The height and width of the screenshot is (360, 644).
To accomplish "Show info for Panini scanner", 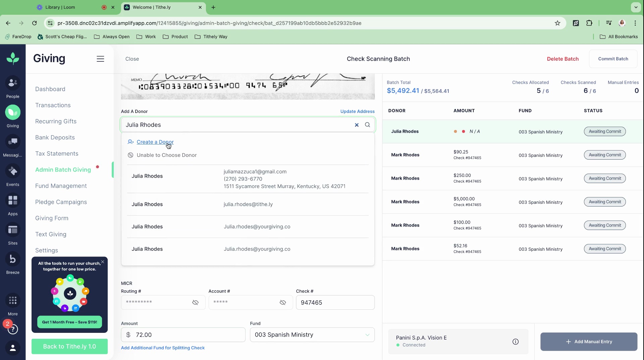I will click(515, 342).
